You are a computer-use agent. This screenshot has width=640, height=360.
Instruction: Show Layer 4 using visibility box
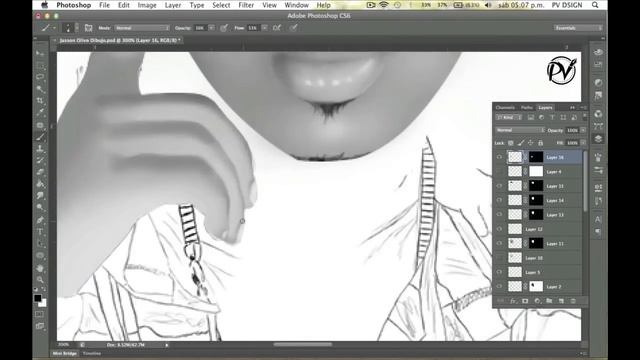499,171
